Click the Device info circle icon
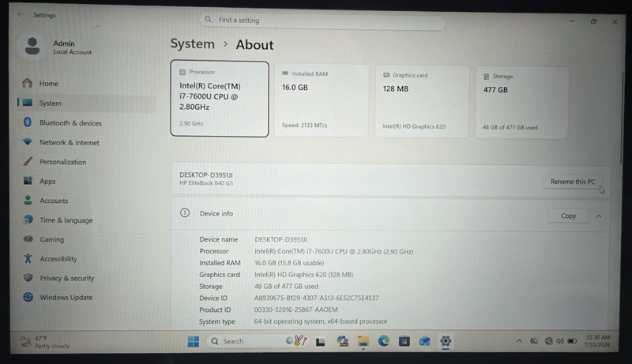Screen dimensions: 632x364 coord(185,213)
